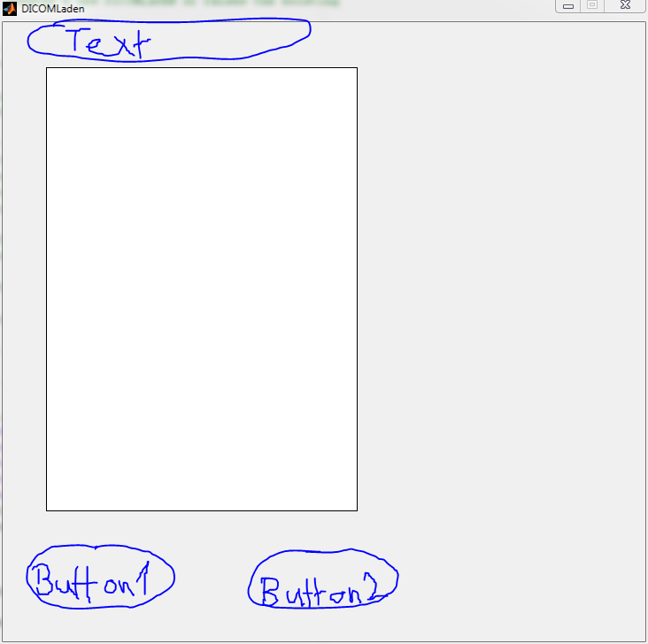Click the bottom border line of the white axes
The width and height of the screenshot is (648, 644).
[202, 511]
